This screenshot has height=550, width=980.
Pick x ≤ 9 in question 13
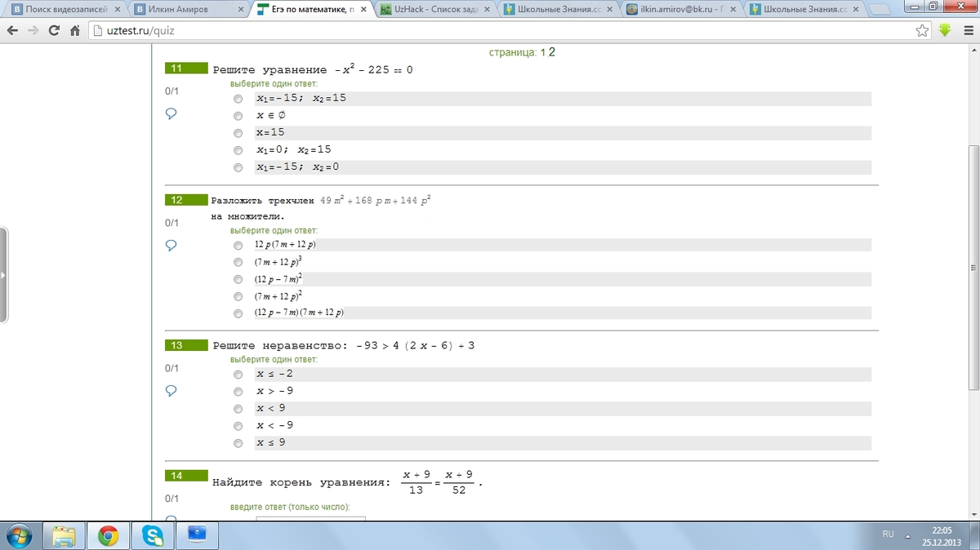pos(238,443)
